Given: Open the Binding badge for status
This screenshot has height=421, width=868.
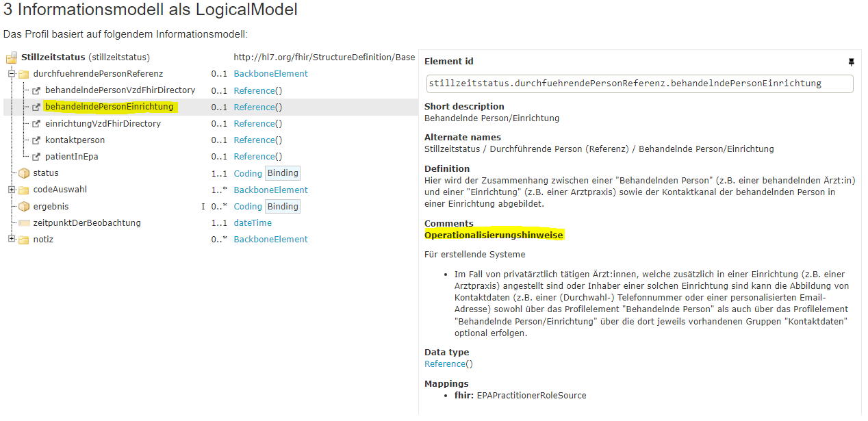Looking at the screenshot, I should click(283, 173).
